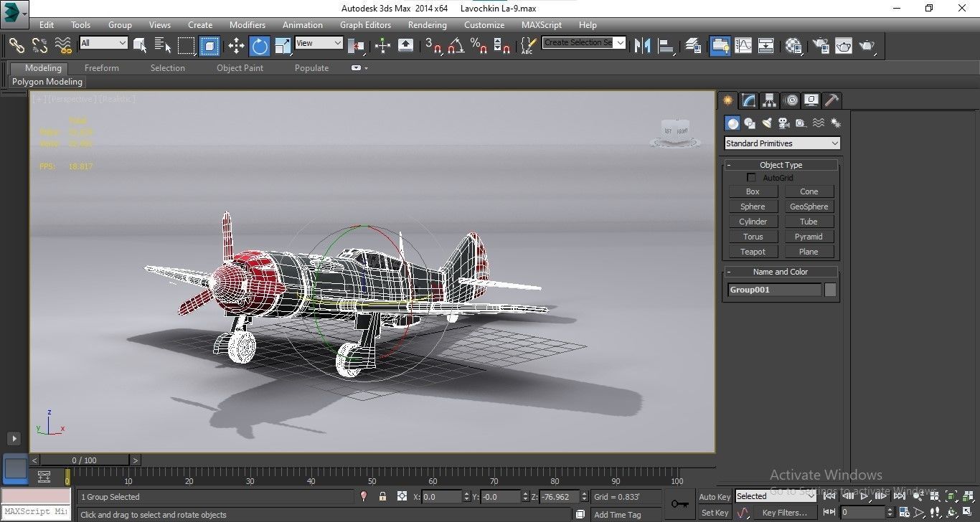Open the MAXScript menu
This screenshot has width=980, height=522.
pos(542,24)
